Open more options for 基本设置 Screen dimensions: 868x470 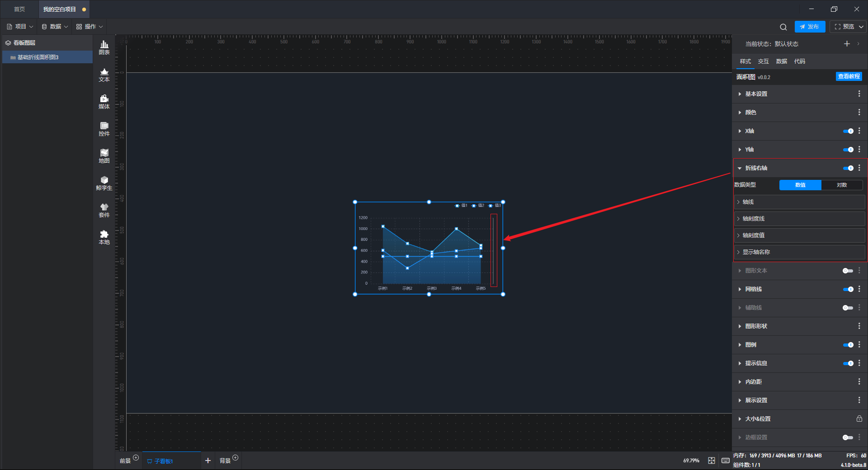859,94
